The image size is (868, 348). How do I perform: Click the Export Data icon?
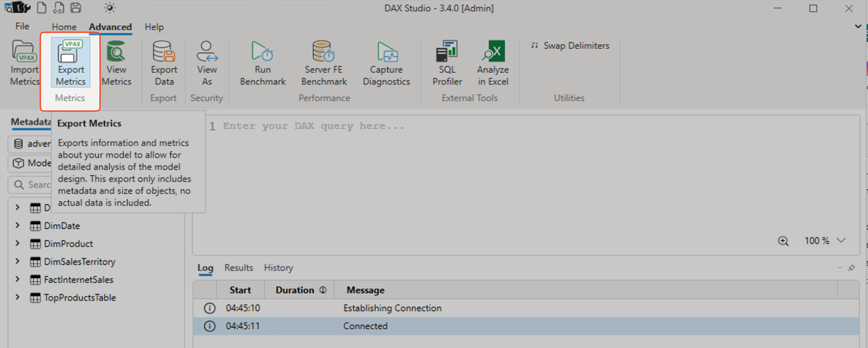(164, 62)
